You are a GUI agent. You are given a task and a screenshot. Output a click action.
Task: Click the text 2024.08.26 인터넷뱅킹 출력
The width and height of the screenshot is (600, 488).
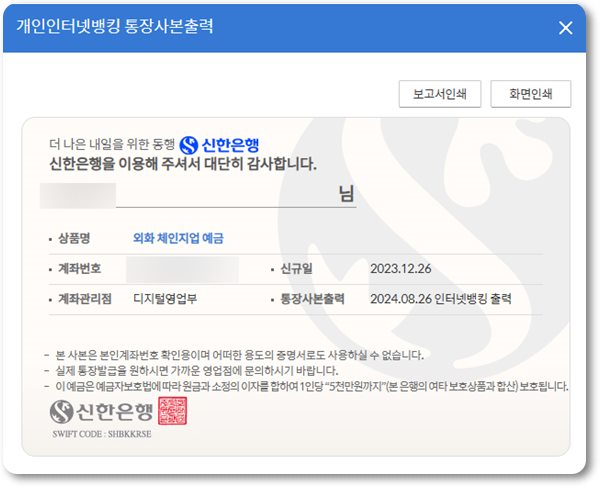click(x=440, y=299)
